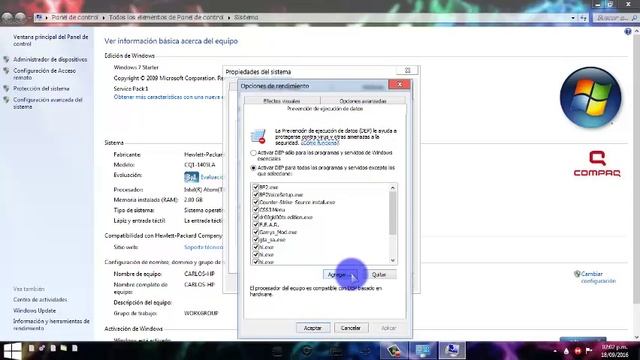Open Protección del sistema link
This screenshot has height=360, width=640.
pos(41,89)
